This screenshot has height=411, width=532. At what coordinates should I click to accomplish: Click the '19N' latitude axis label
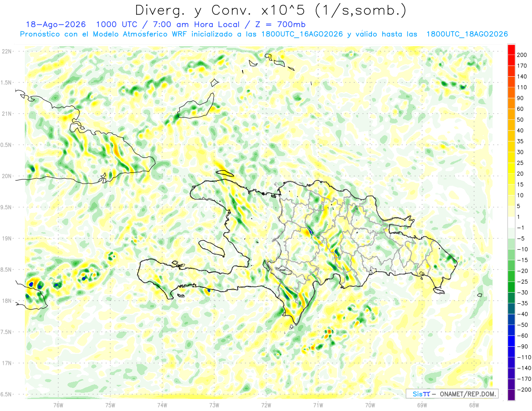6,239
